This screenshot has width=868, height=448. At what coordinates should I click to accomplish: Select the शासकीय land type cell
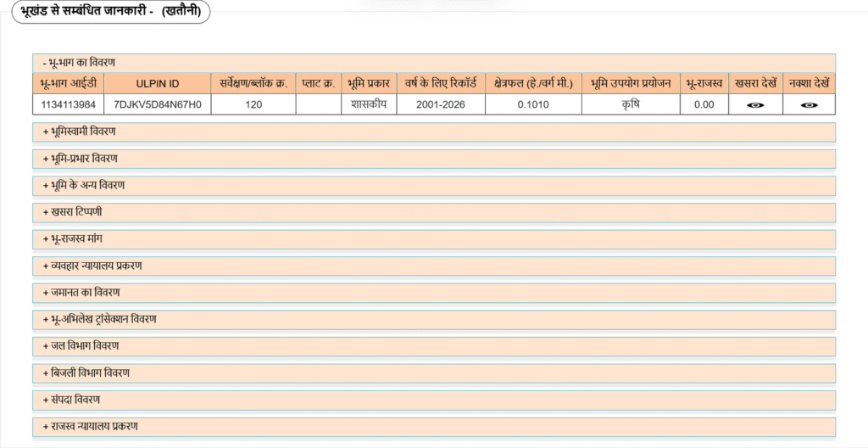369,104
